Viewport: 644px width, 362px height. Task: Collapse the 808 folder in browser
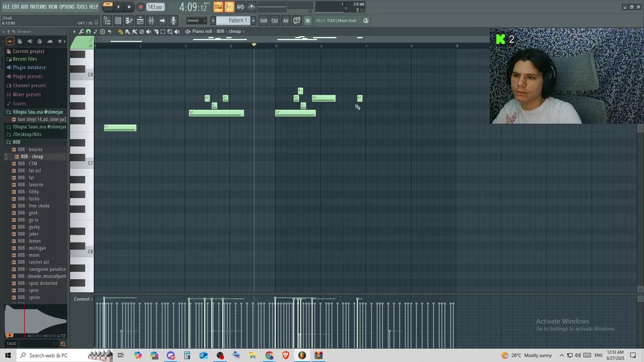[x=17, y=142]
